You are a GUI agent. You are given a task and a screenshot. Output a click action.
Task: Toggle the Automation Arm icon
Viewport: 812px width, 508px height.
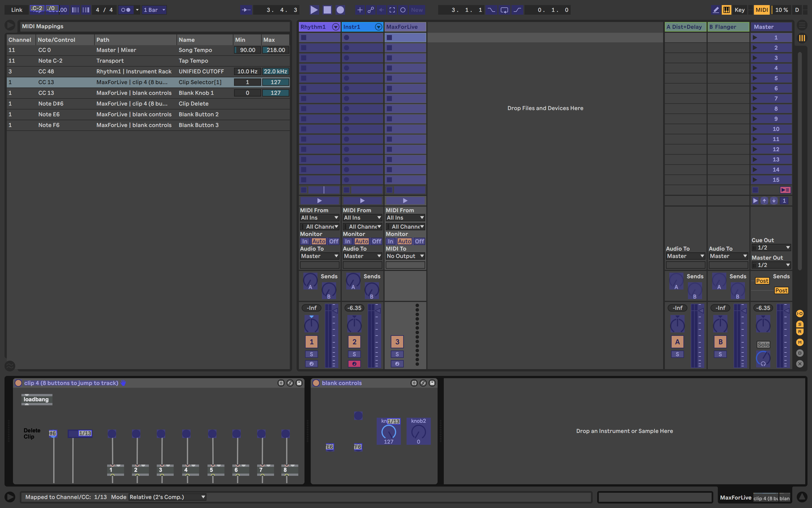point(370,10)
